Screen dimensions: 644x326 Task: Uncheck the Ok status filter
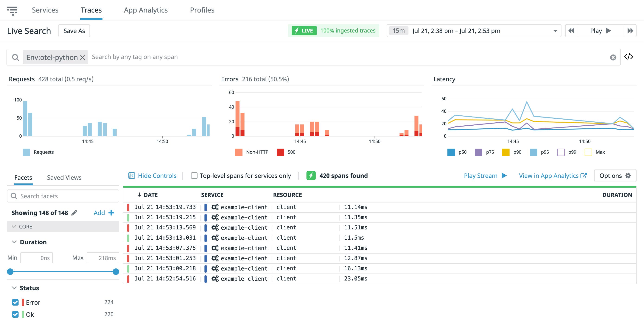click(15, 314)
